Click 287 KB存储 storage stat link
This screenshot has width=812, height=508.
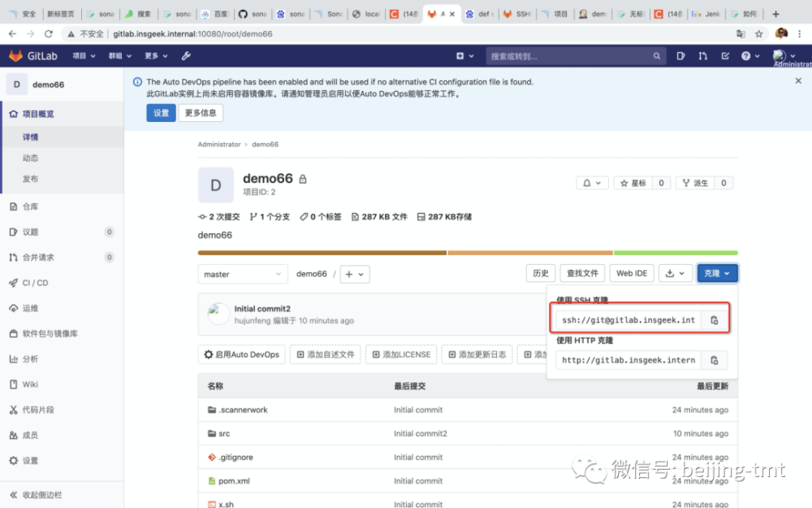[444, 217]
